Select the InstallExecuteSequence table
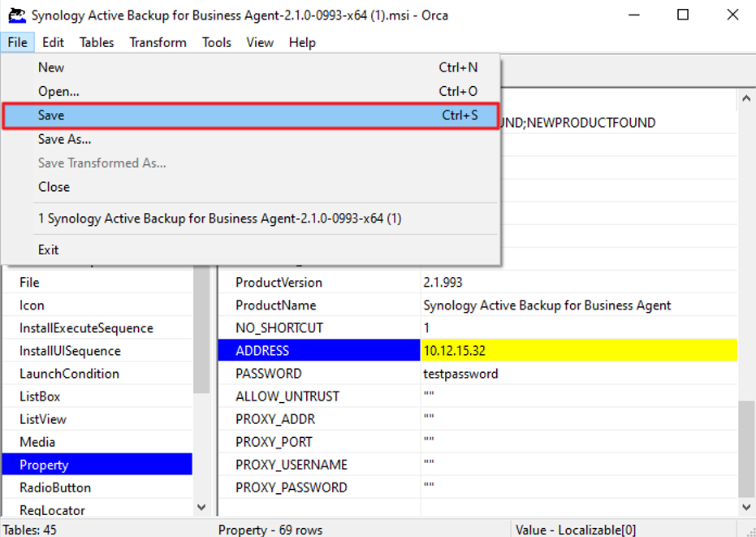The width and height of the screenshot is (756, 537). (97, 328)
